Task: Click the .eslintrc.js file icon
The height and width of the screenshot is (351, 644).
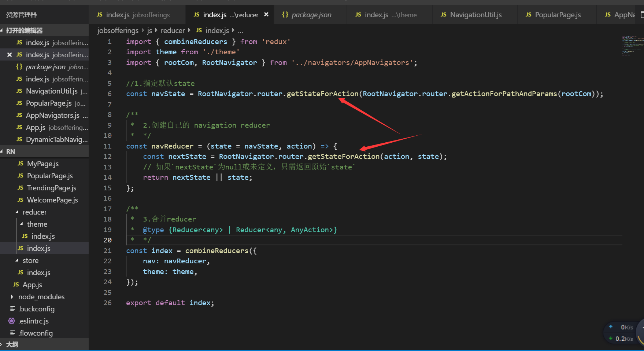Action: 12,321
